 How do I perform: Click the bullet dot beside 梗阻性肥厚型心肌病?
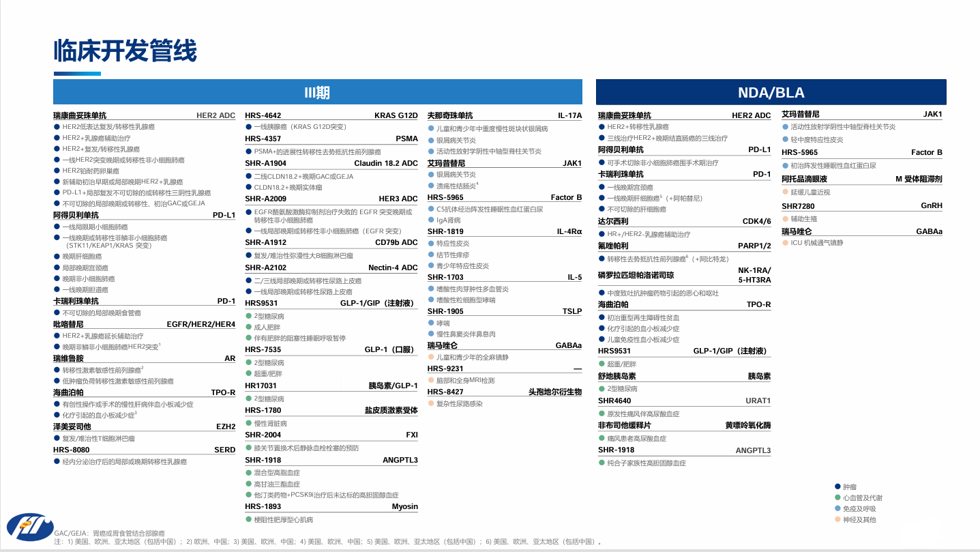[x=248, y=520]
